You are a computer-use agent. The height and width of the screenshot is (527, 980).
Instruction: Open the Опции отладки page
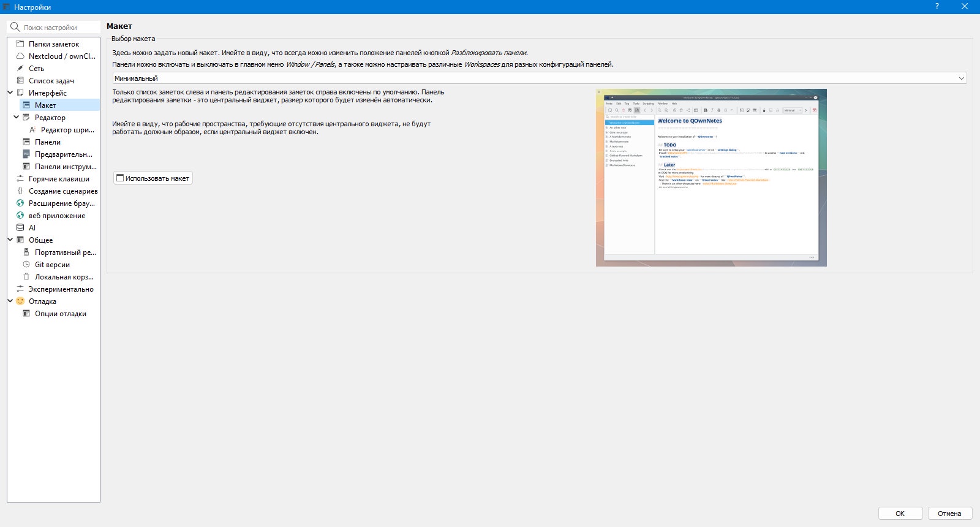(x=59, y=314)
